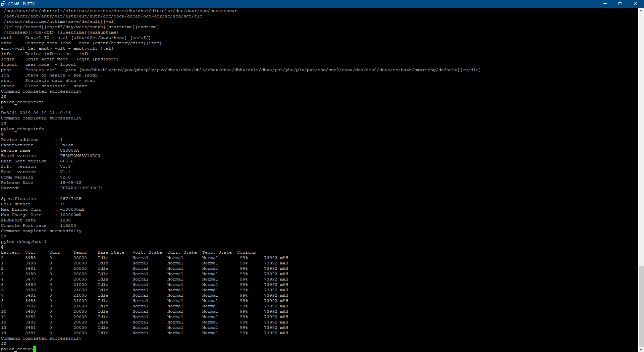Click the 'Coulomb' column header
The image size is (644, 352).
(x=246, y=252)
